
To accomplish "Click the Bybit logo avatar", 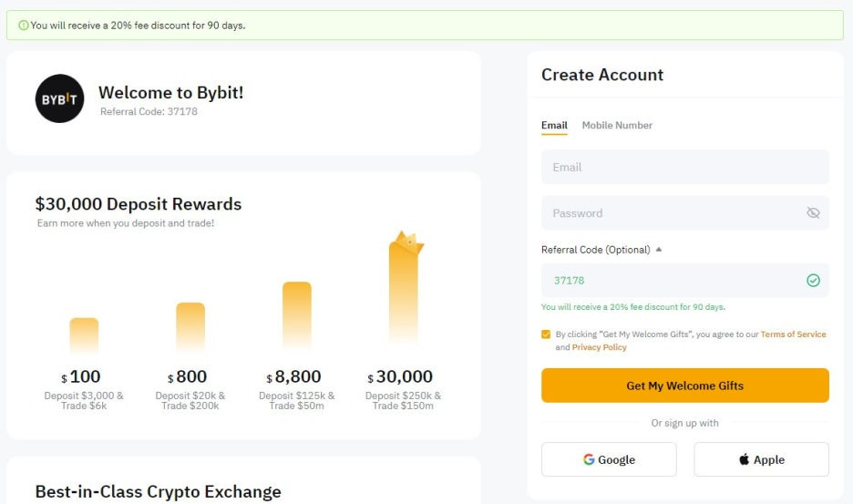I will (60, 98).
